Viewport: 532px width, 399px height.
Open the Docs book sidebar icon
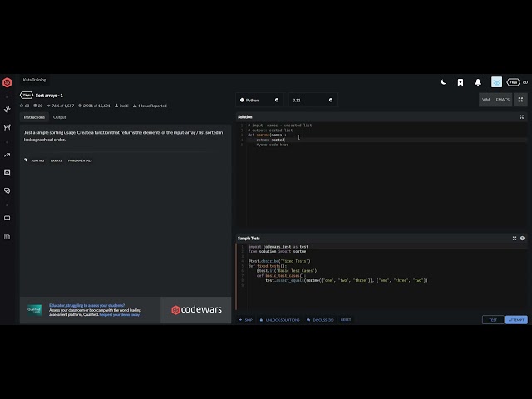7,218
